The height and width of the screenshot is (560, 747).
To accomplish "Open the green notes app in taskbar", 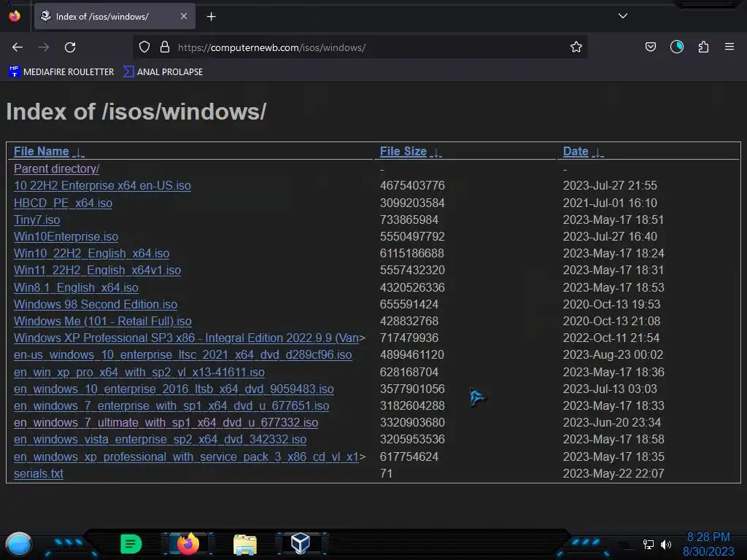I will tap(131, 544).
